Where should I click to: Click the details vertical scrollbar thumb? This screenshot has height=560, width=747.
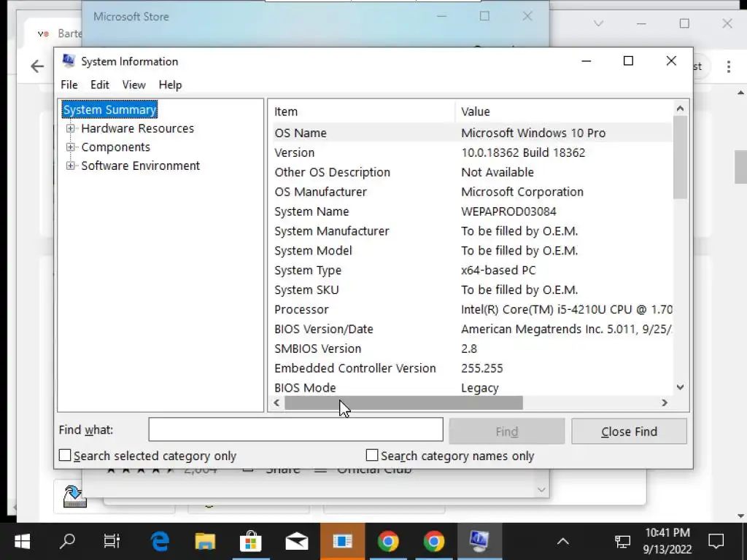tap(681, 157)
